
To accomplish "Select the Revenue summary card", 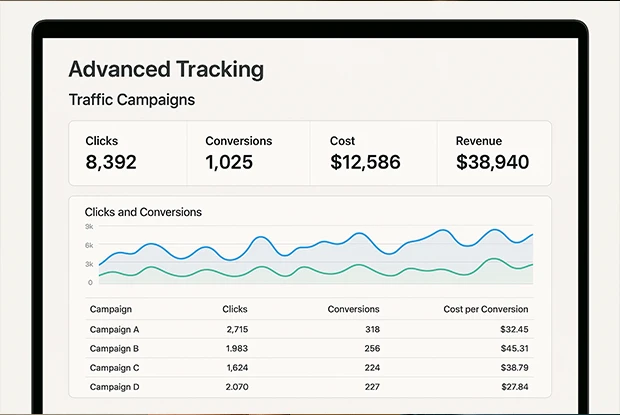I will point(493,153).
